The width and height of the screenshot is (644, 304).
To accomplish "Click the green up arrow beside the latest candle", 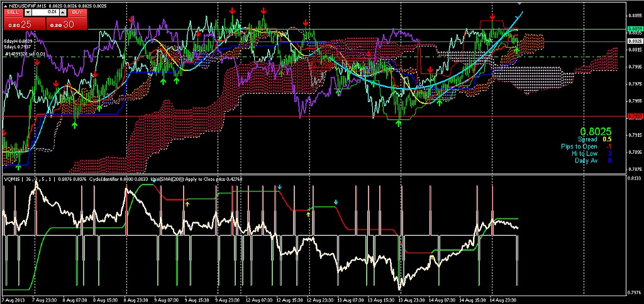I will pos(516,50).
